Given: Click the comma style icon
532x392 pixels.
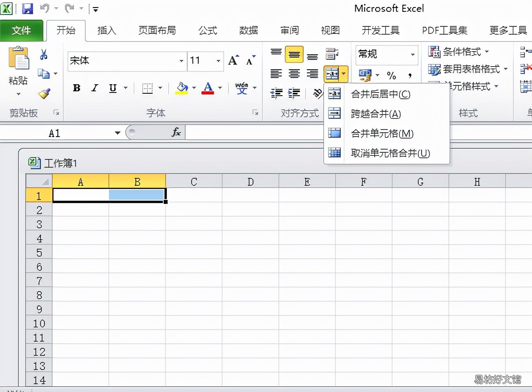Looking at the screenshot, I should point(410,75).
